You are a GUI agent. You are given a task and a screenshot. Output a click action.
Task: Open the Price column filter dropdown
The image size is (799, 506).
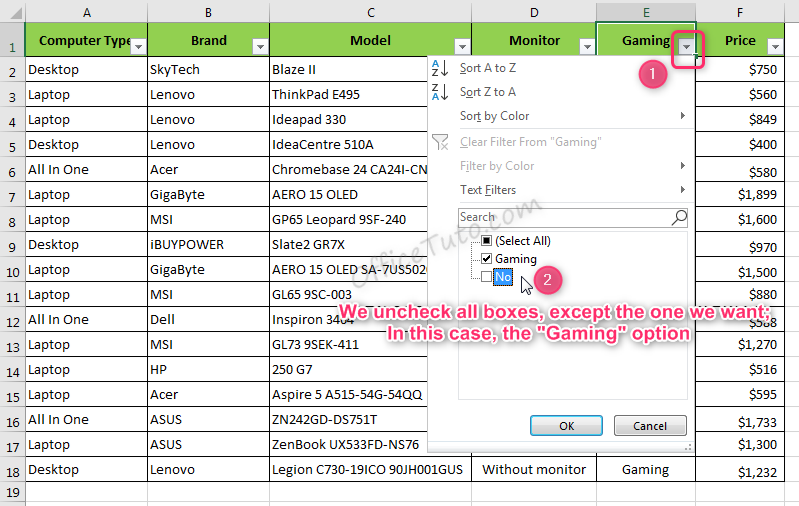775,47
